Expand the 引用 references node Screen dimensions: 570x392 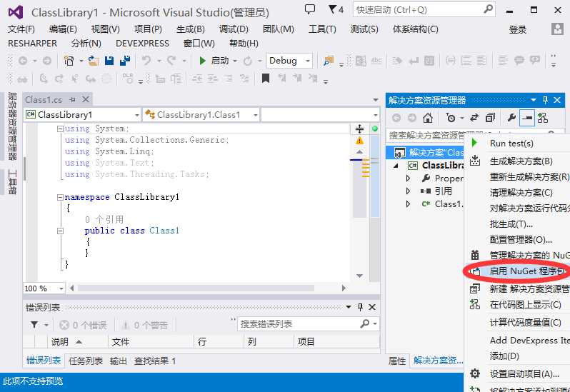(408, 191)
